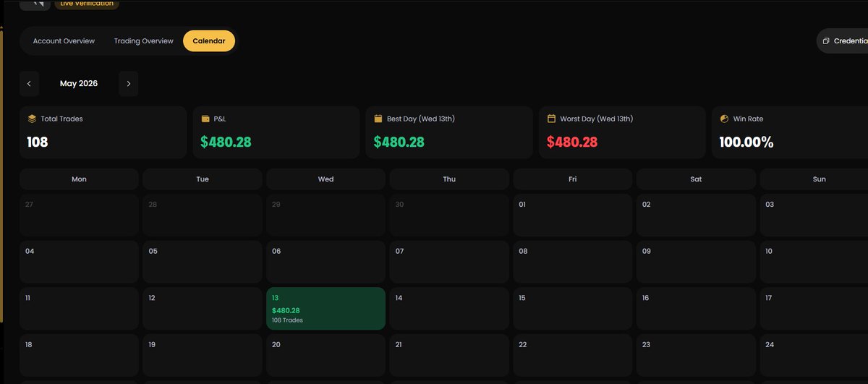Select calendar day 18

(79, 355)
